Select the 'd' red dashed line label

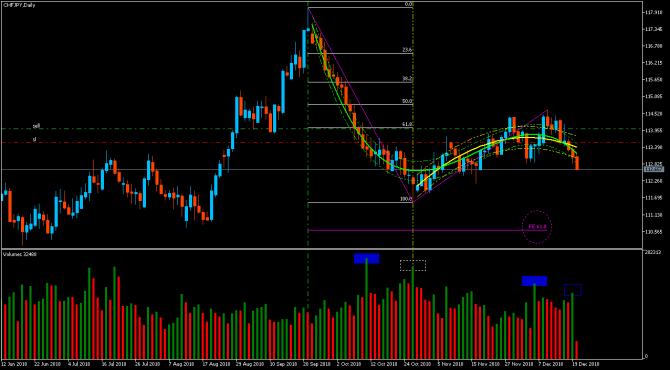point(35,139)
